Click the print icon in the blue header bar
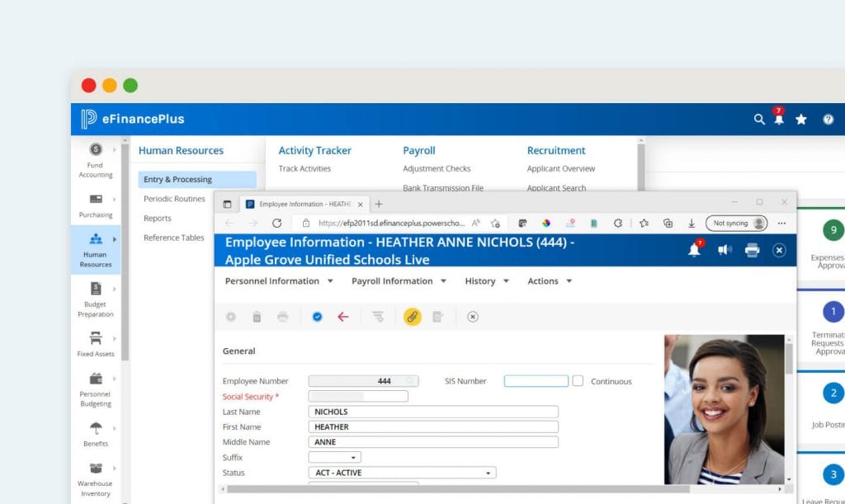 point(752,249)
